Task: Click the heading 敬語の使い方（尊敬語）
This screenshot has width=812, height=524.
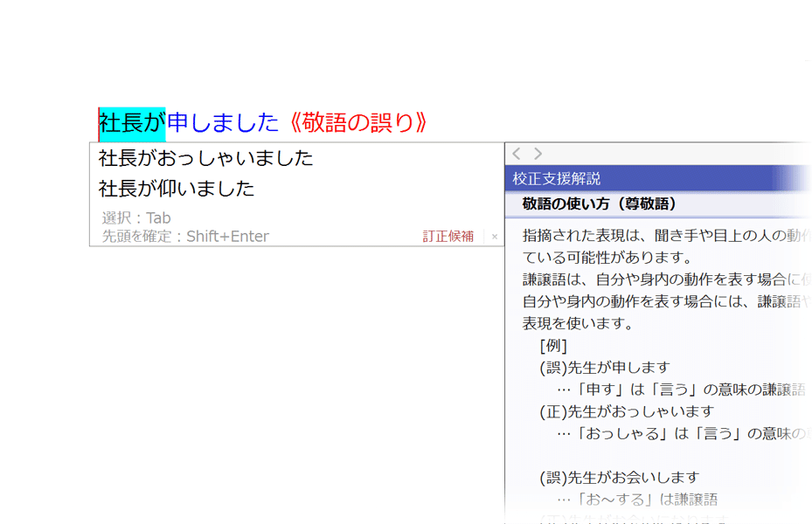Action: pos(600,203)
